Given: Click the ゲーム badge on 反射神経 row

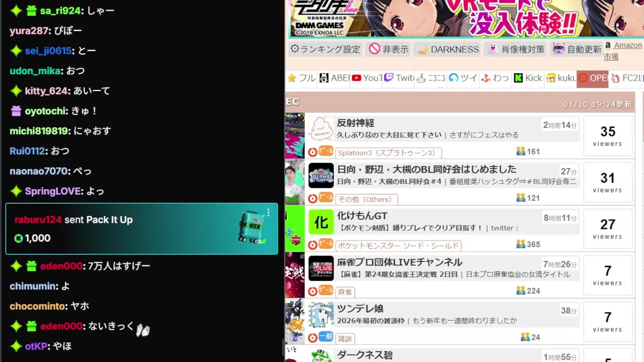Looking at the screenshot, I should pyautogui.click(x=326, y=150).
